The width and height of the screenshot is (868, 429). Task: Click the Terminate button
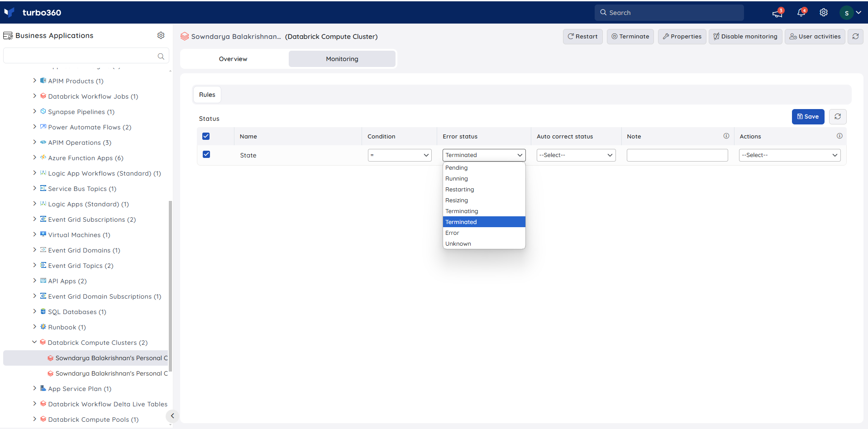tap(630, 37)
